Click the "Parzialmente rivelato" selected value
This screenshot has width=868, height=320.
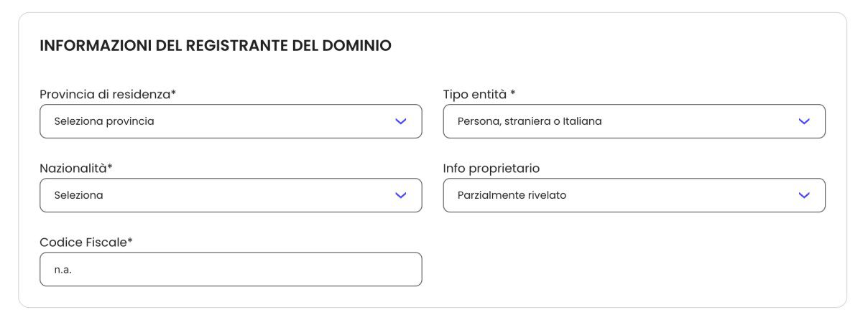[x=512, y=195]
